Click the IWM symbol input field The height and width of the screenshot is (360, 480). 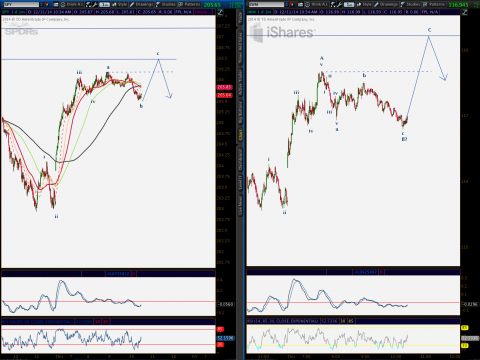click(266, 4)
